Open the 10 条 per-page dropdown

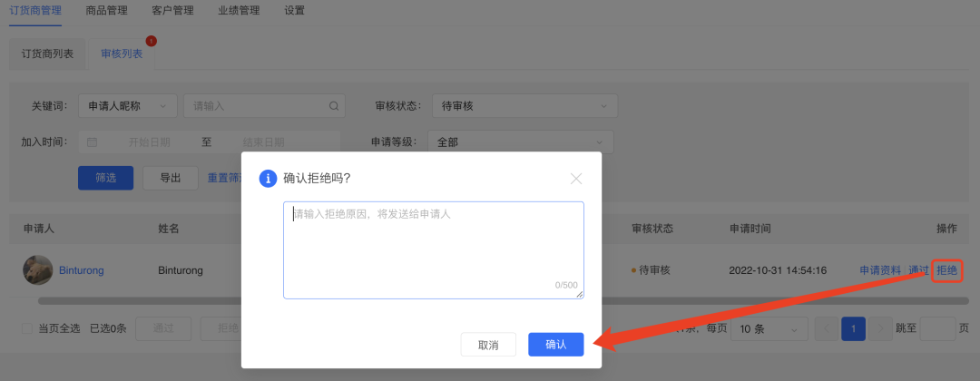click(x=769, y=328)
